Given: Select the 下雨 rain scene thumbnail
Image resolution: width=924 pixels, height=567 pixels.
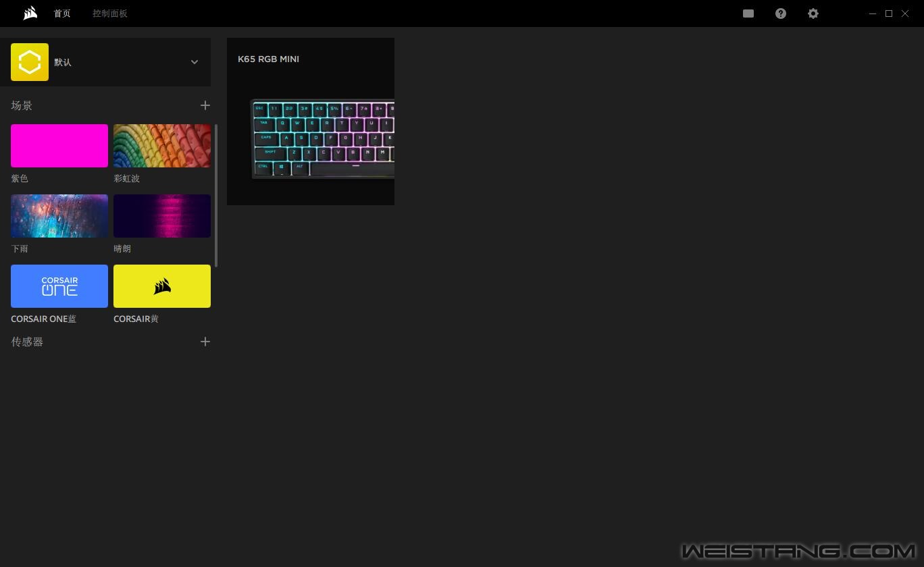Looking at the screenshot, I should coord(59,216).
